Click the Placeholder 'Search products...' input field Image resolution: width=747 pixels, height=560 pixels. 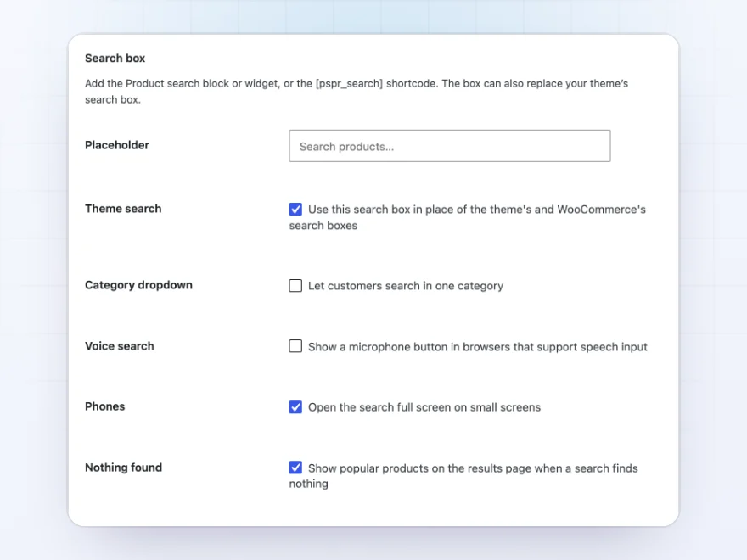[449, 146]
